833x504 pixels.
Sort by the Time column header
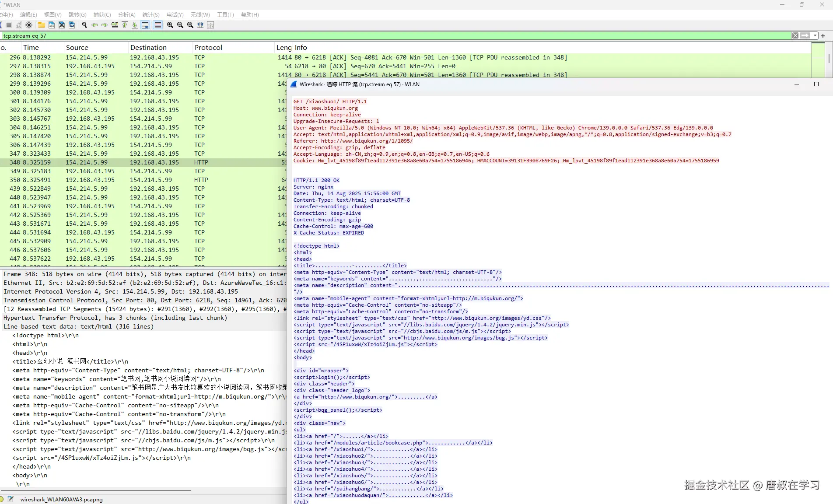(x=42, y=47)
